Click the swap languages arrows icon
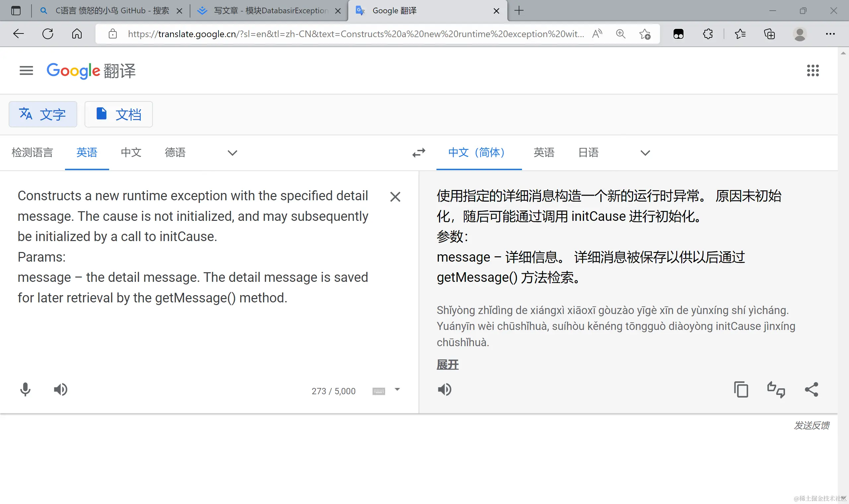Viewport: 849px width, 504px height. [419, 153]
